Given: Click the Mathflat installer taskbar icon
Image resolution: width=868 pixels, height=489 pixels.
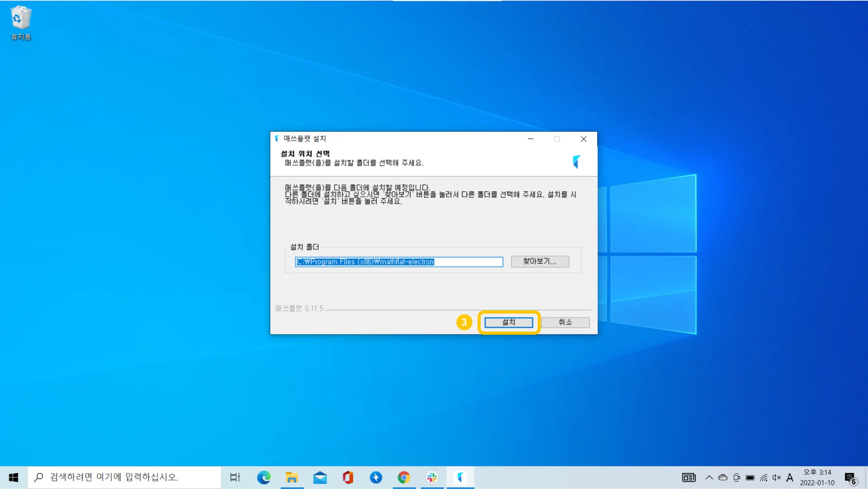Looking at the screenshot, I should pyautogui.click(x=460, y=478).
